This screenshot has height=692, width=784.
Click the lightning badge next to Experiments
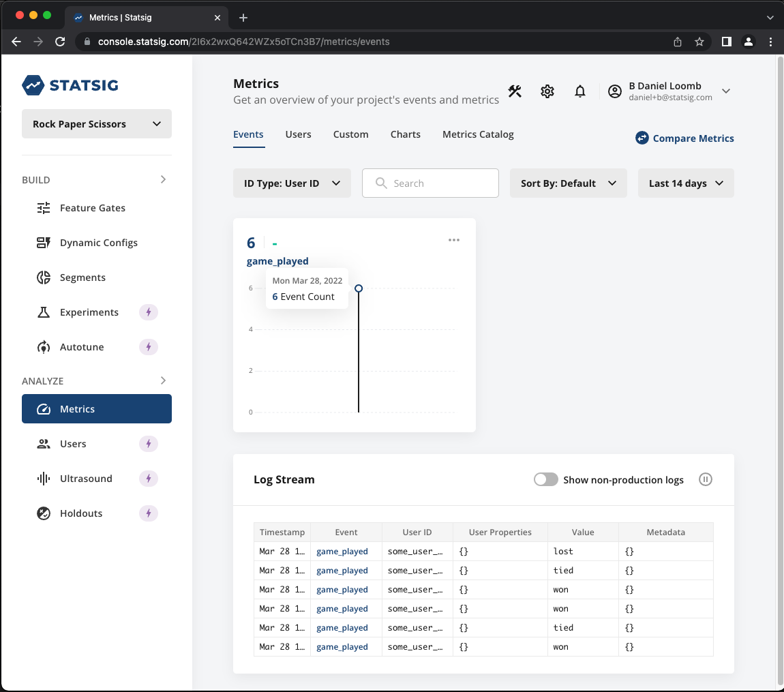click(x=149, y=312)
